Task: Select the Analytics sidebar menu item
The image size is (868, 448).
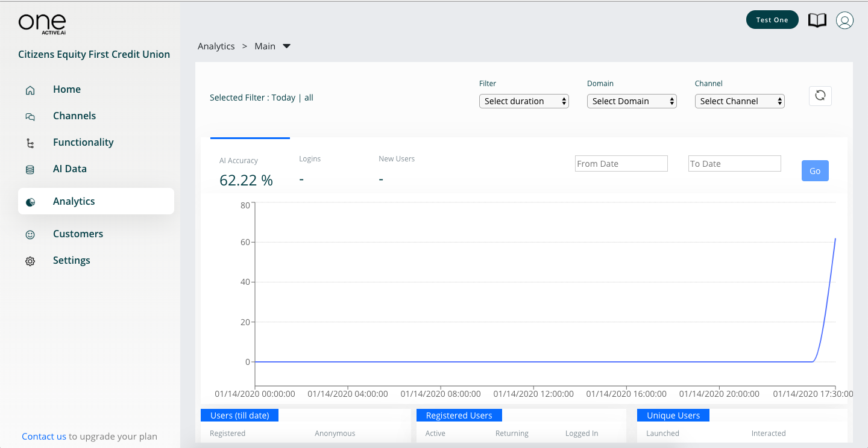Action: (96, 201)
